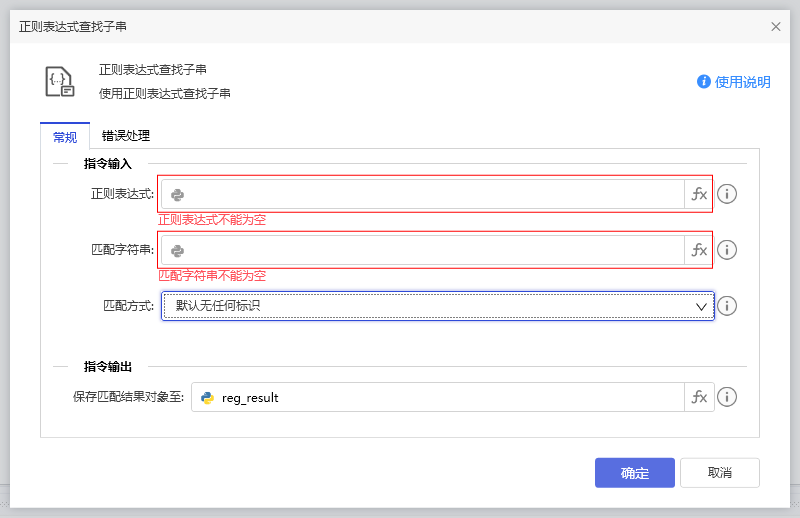Focus the 匹配字符串 input field

point(430,251)
